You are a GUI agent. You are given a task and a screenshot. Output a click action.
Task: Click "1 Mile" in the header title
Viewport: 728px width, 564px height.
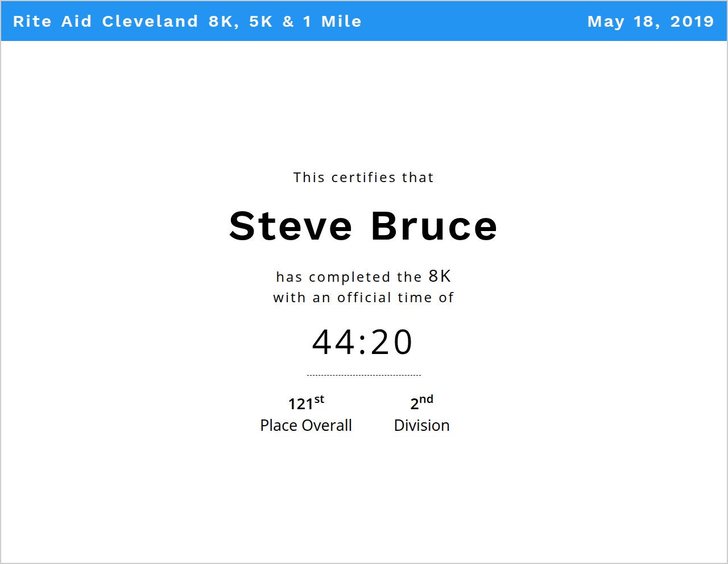click(332, 22)
